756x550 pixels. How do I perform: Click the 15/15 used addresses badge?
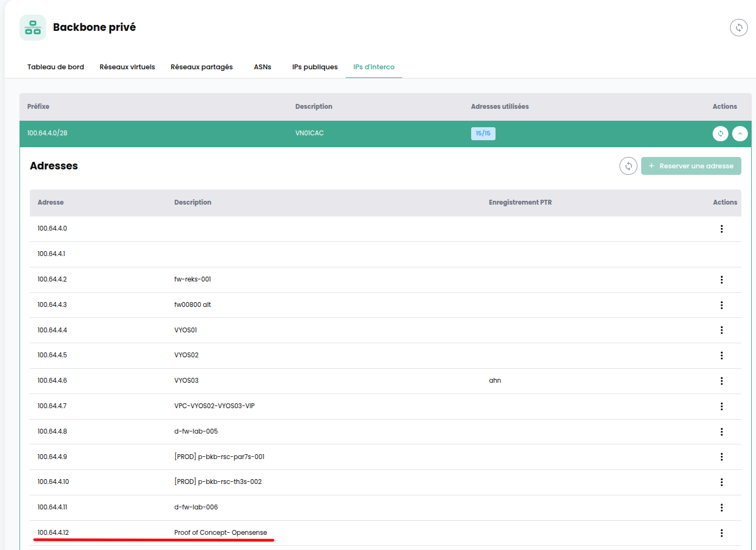483,134
